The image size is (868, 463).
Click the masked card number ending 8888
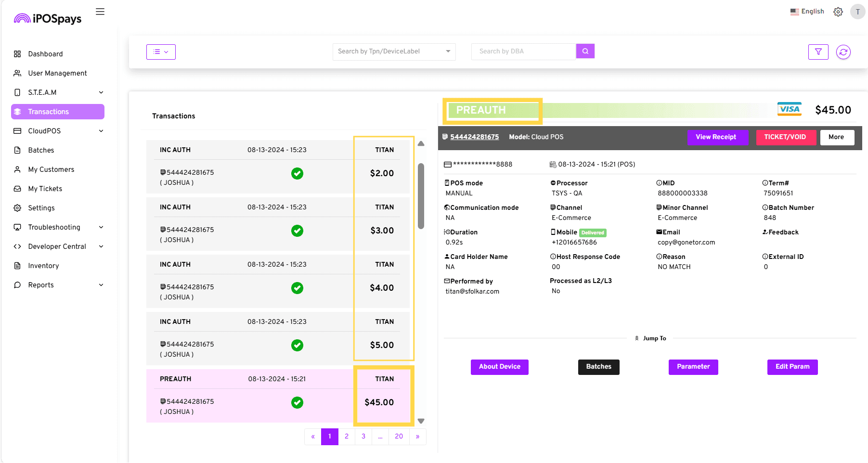click(482, 165)
